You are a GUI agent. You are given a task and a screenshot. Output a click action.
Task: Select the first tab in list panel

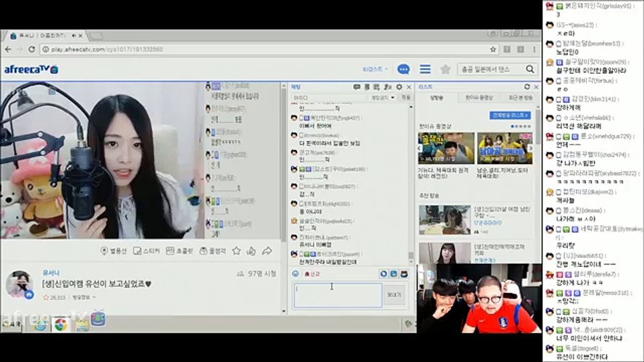coord(437,98)
